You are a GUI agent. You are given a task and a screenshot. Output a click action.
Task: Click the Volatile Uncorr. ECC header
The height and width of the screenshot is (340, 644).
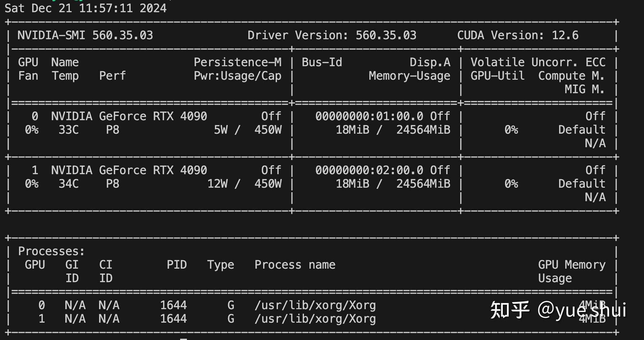[x=538, y=62]
